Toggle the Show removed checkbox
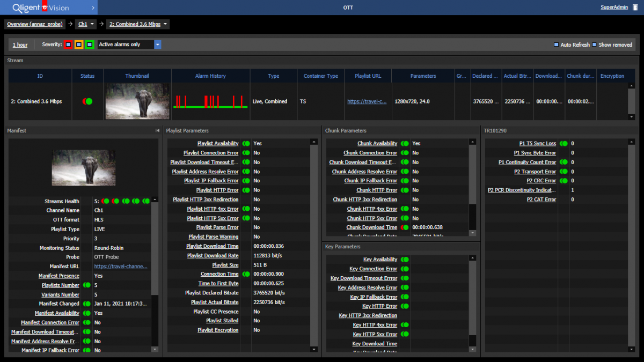The width and height of the screenshot is (644, 362). 595,45
